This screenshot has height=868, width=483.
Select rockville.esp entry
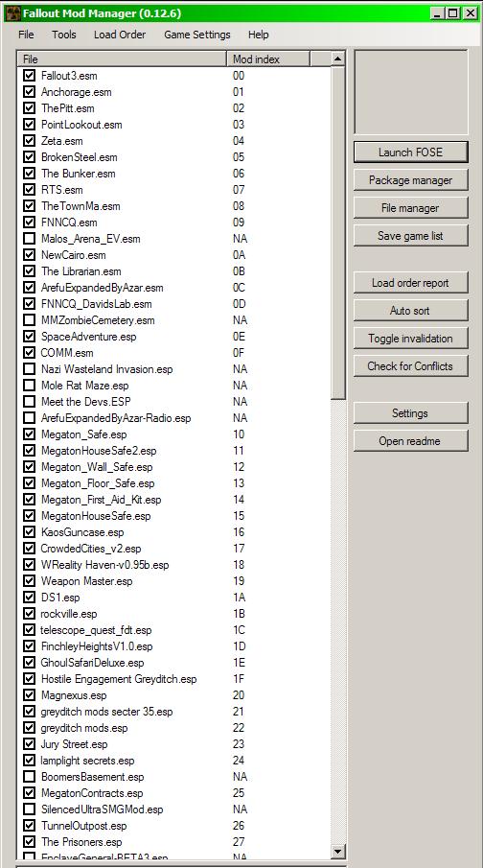click(x=69, y=614)
